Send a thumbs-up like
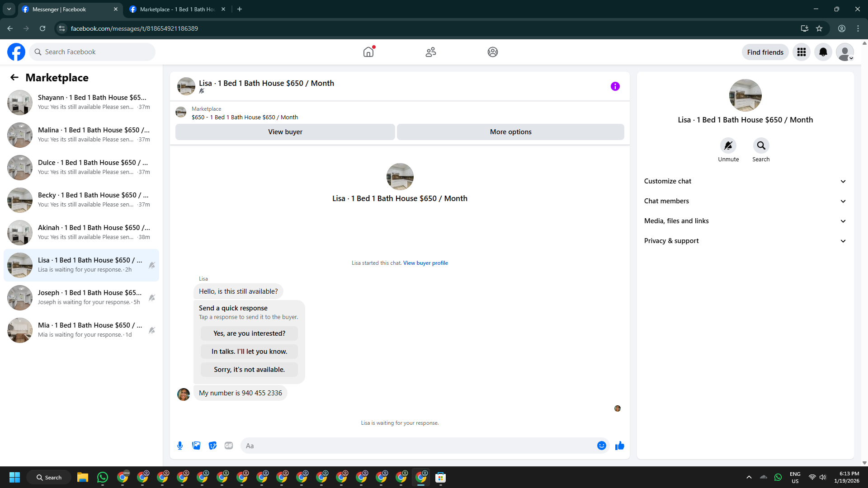Viewport: 868px width, 488px height. tap(619, 446)
